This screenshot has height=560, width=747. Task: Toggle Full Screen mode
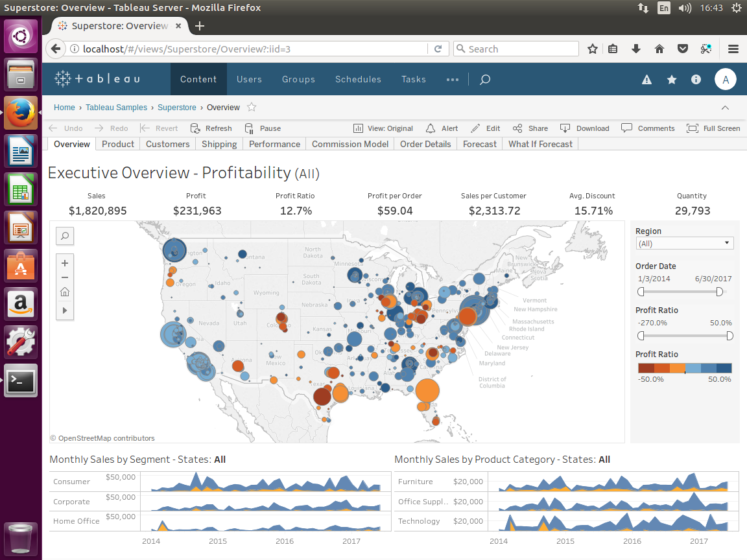pyautogui.click(x=713, y=128)
